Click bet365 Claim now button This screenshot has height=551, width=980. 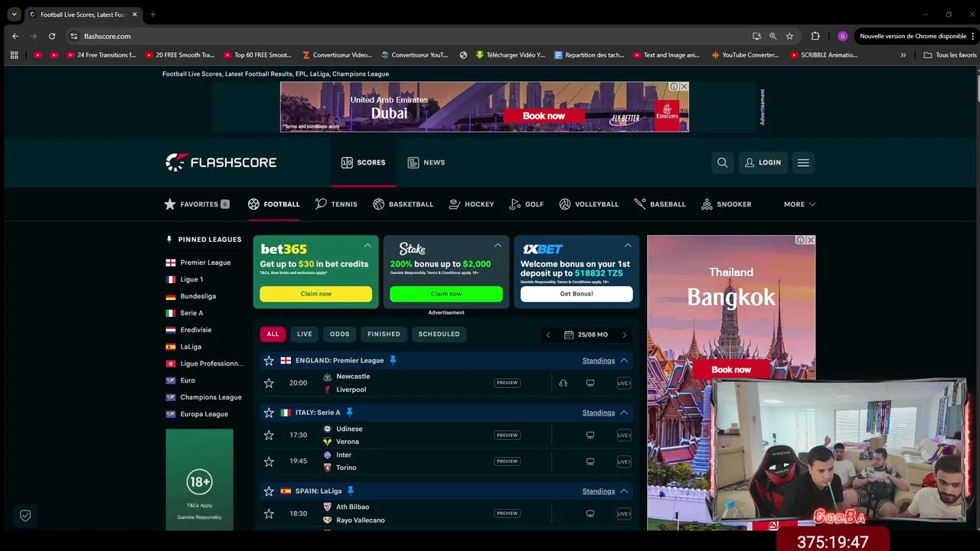click(x=315, y=294)
